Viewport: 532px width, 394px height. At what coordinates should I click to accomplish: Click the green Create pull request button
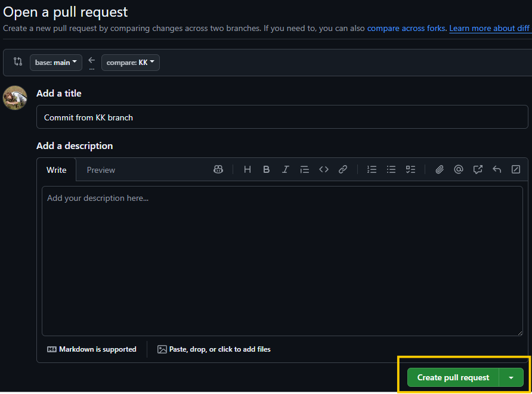453,377
